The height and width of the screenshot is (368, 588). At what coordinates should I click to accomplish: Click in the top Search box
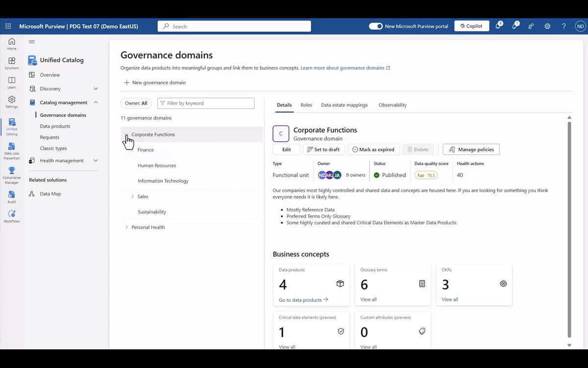click(234, 26)
